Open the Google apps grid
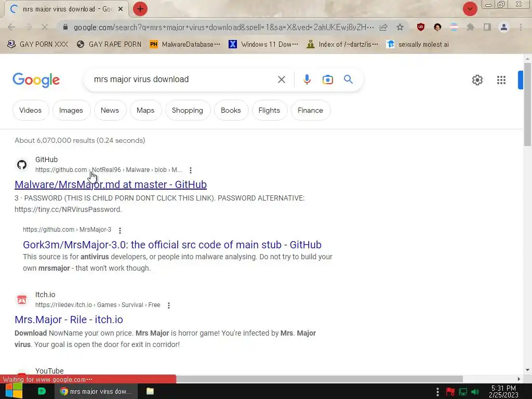 [x=501, y=80]
